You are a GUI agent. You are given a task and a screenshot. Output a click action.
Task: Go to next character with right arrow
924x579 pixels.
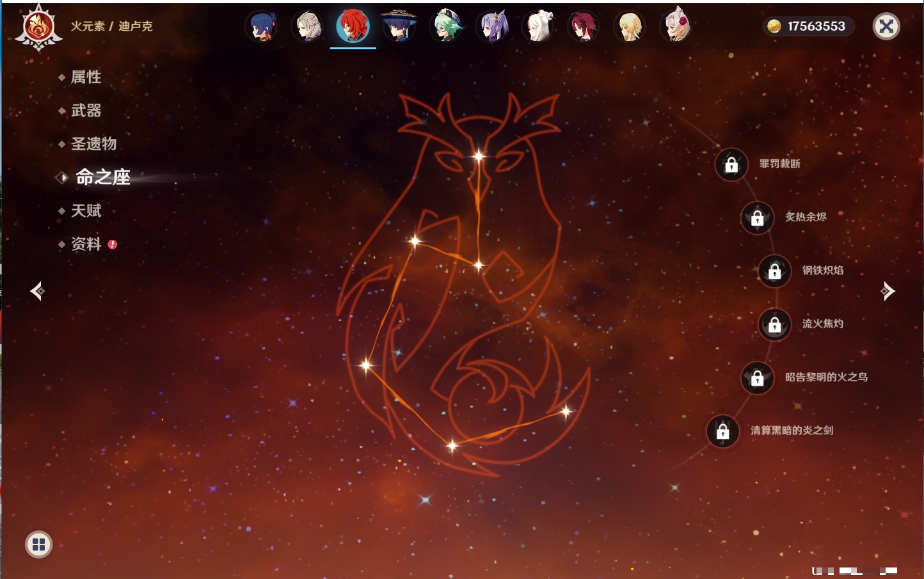(888, 291)
